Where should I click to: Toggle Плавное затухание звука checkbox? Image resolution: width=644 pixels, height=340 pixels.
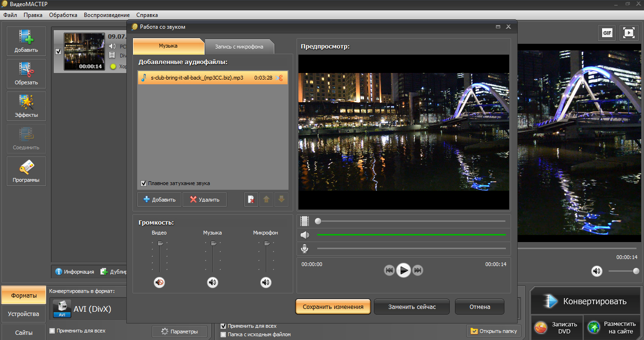click(x=143, y=183)
